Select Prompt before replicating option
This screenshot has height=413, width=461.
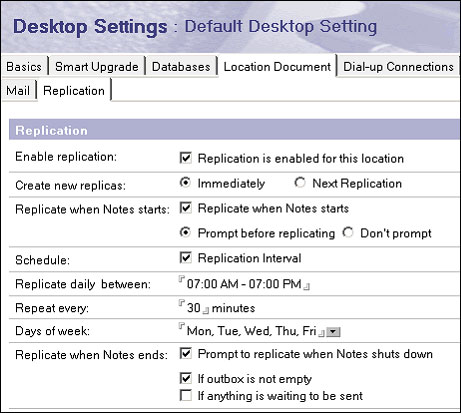tap(185, 232)
